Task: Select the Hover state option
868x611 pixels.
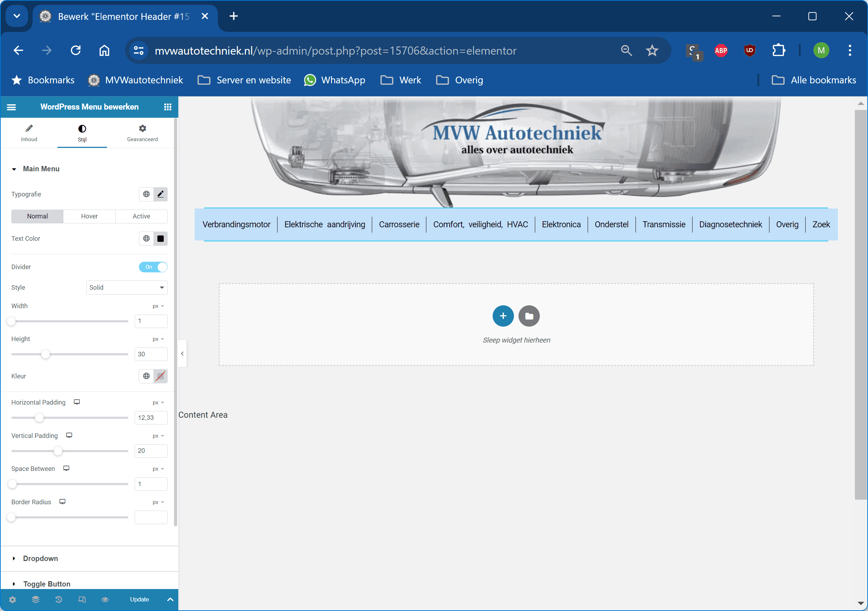Action: (89, 216)
